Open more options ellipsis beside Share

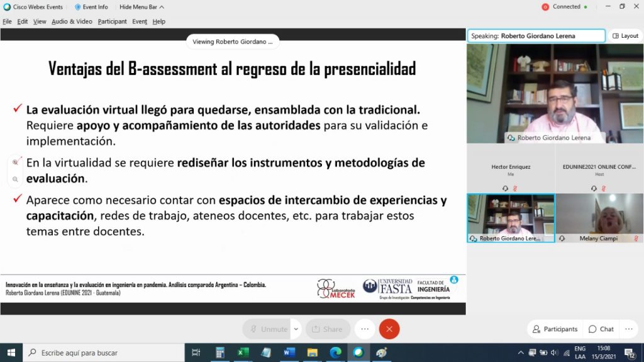click(365, 329)
